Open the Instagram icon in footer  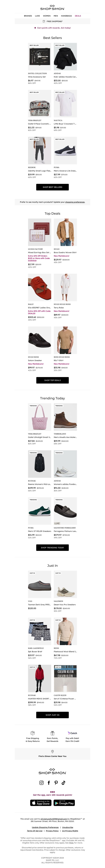pos(42,782)
